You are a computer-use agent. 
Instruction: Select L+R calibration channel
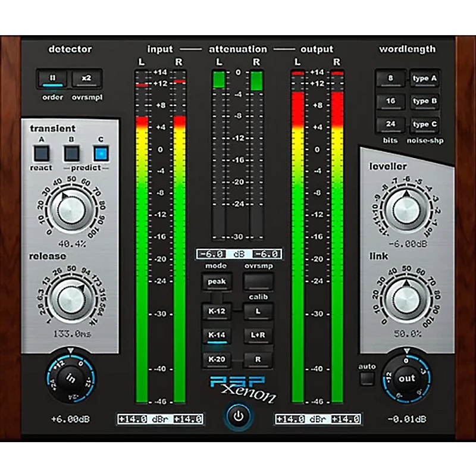[x=256, y=334]
